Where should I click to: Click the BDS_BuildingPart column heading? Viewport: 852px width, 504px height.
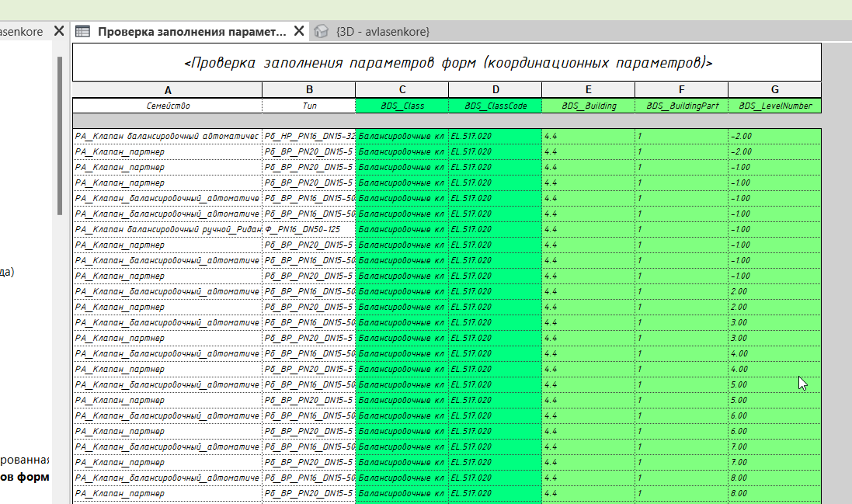pyautogui.click(x=681, y=106)
